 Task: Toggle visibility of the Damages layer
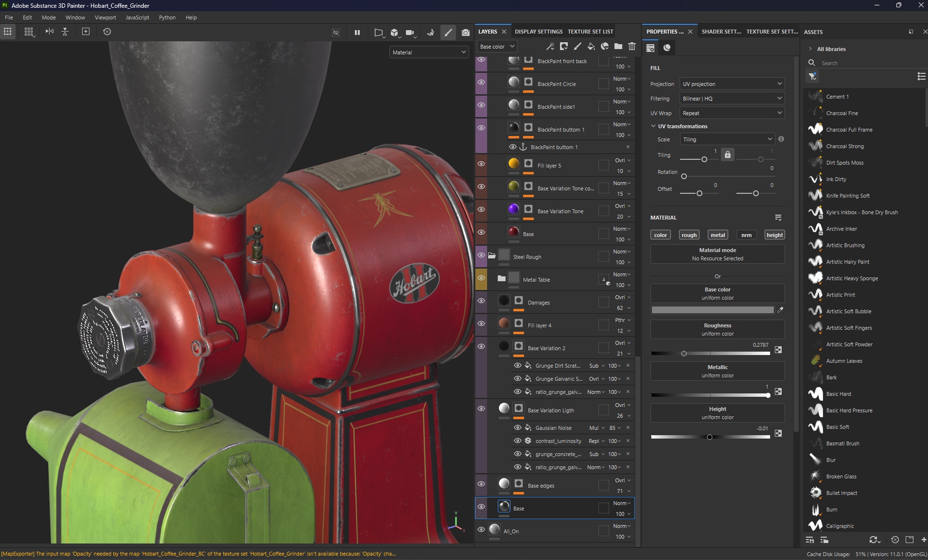coord(481,301)
